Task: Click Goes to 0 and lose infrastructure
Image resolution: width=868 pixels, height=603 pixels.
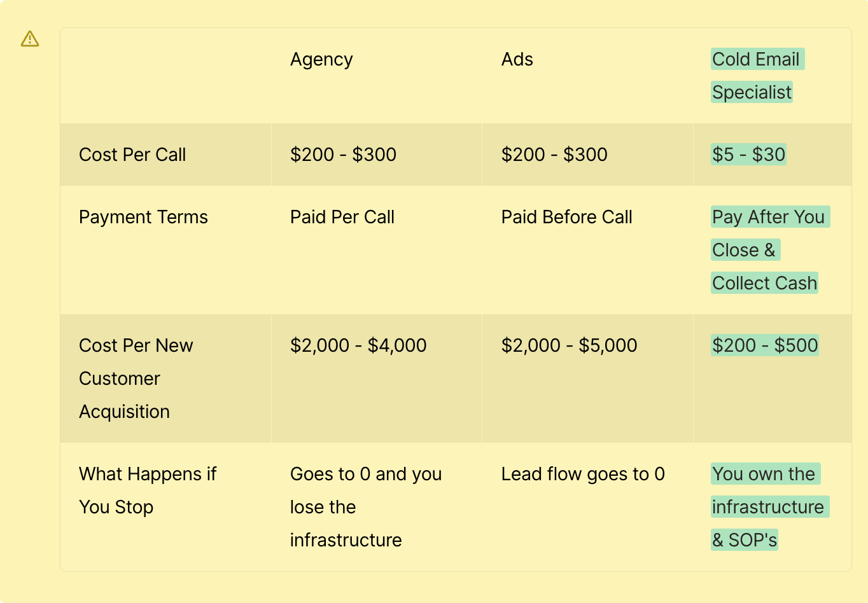Action: [366, 507]
